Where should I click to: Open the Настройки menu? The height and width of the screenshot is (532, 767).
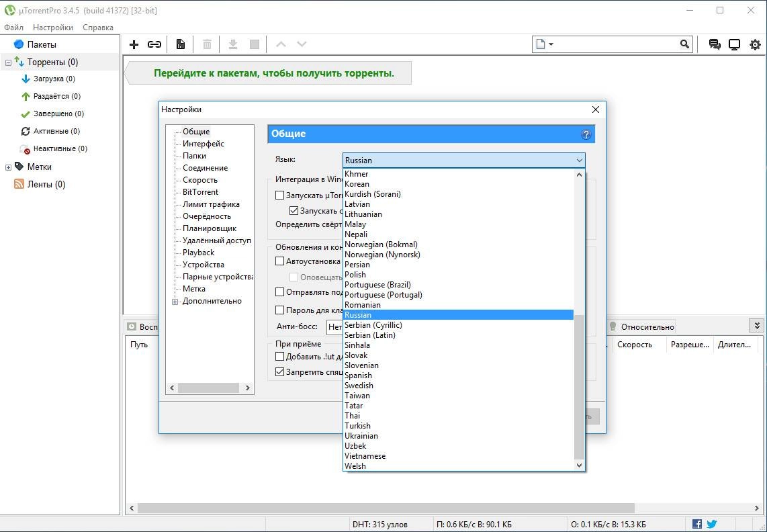(52, 28)
